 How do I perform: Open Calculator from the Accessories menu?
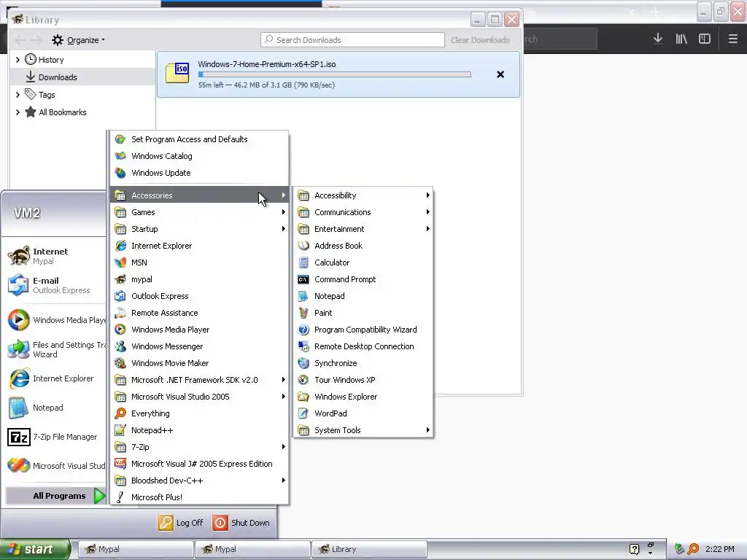363,262
